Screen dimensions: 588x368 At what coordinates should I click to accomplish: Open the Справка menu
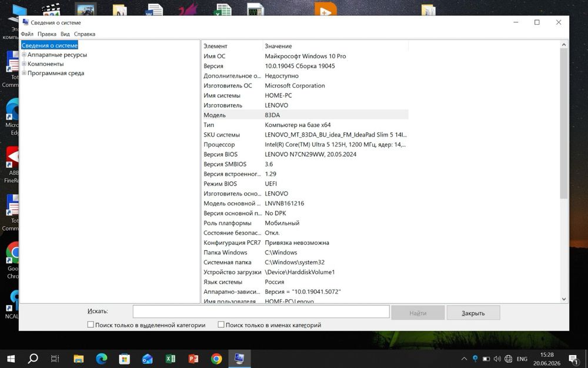(x=84, y=34)
